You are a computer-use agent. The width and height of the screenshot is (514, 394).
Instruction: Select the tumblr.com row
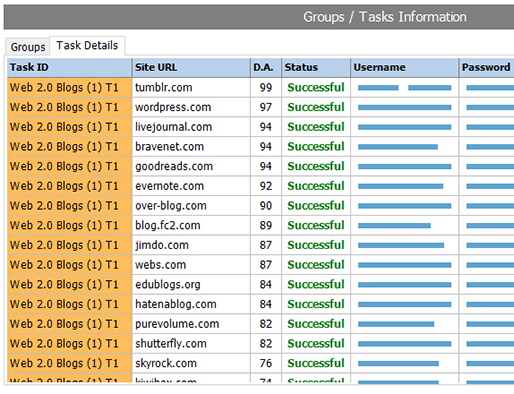point(260,88)
